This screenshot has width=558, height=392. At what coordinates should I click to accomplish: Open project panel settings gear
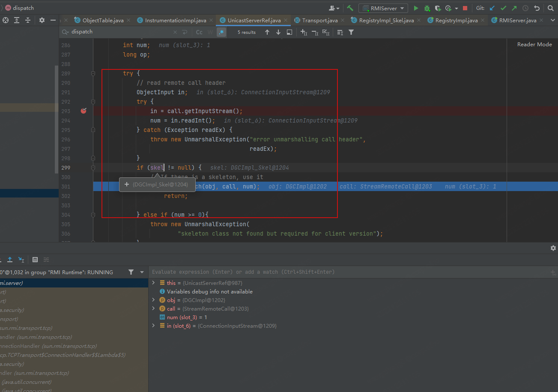click(42, 20)
